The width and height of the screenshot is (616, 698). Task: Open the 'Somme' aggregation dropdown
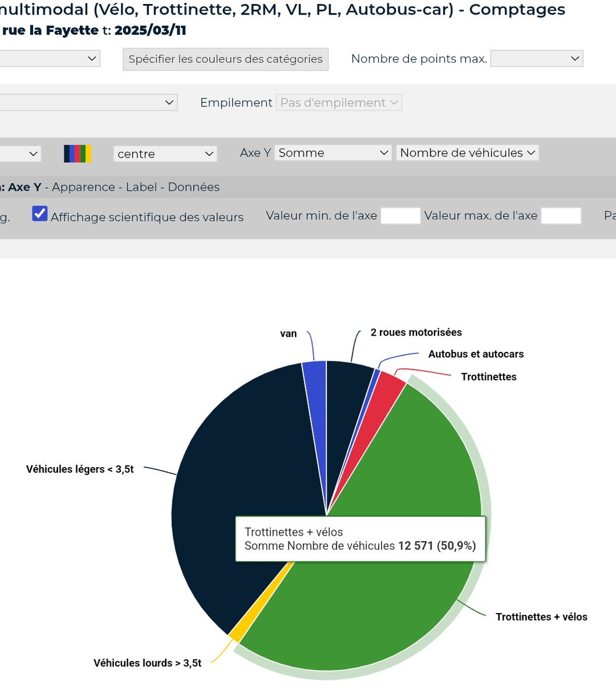tap(333, 153)
